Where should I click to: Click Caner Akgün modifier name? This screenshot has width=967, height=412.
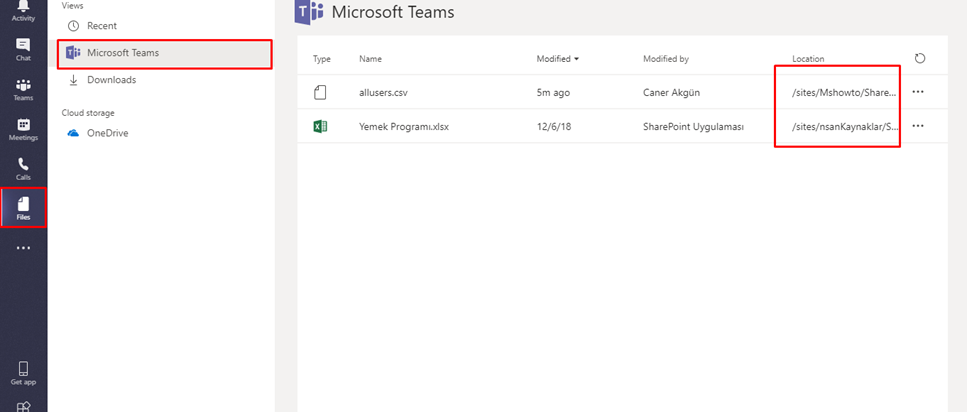click(671, 93)
